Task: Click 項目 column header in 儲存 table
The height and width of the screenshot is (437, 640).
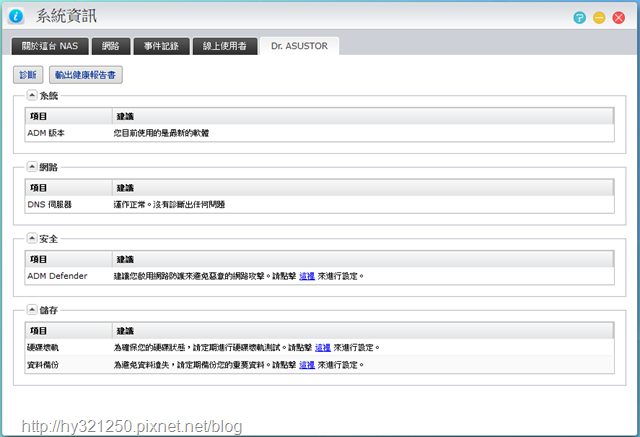Action: pos(69,331)
